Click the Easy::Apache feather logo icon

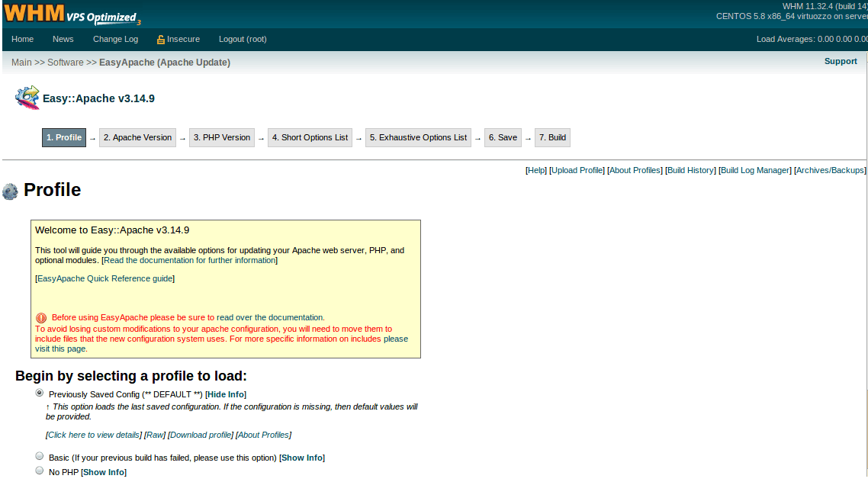[27, 98]
